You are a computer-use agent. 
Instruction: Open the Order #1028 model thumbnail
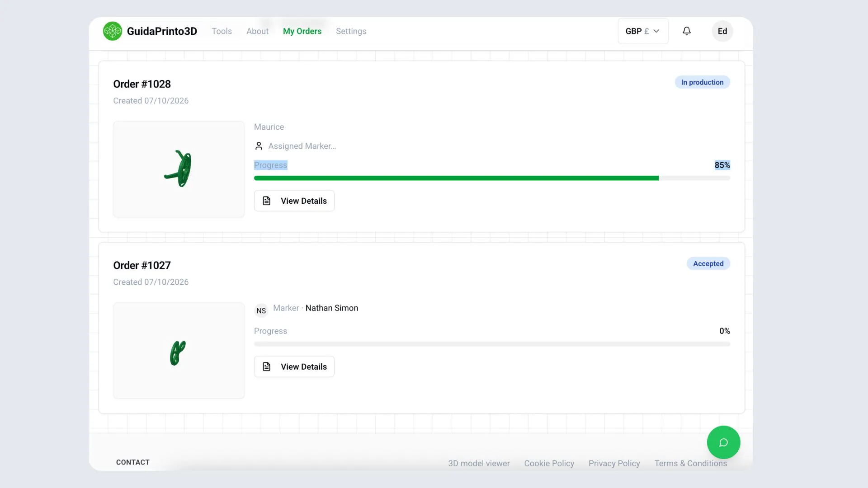point(179,169)
